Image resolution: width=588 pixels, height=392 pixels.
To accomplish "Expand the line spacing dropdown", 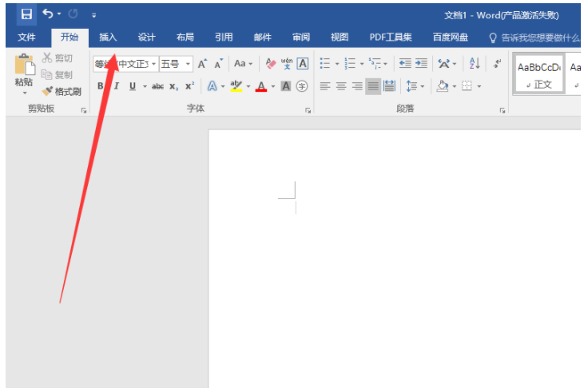I will point(423,86).
